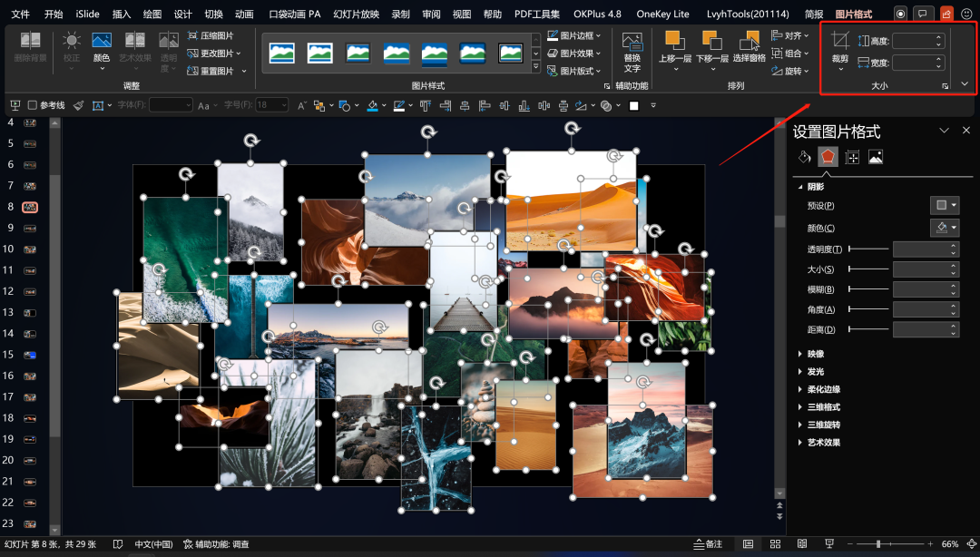Click the 压缩图片 (Compress Pictures) button

click(211, 35)
